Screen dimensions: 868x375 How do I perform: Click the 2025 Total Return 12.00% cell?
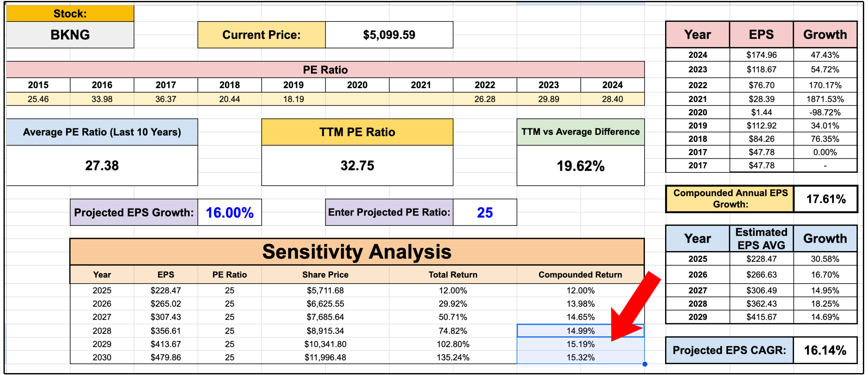click(453, 290)
